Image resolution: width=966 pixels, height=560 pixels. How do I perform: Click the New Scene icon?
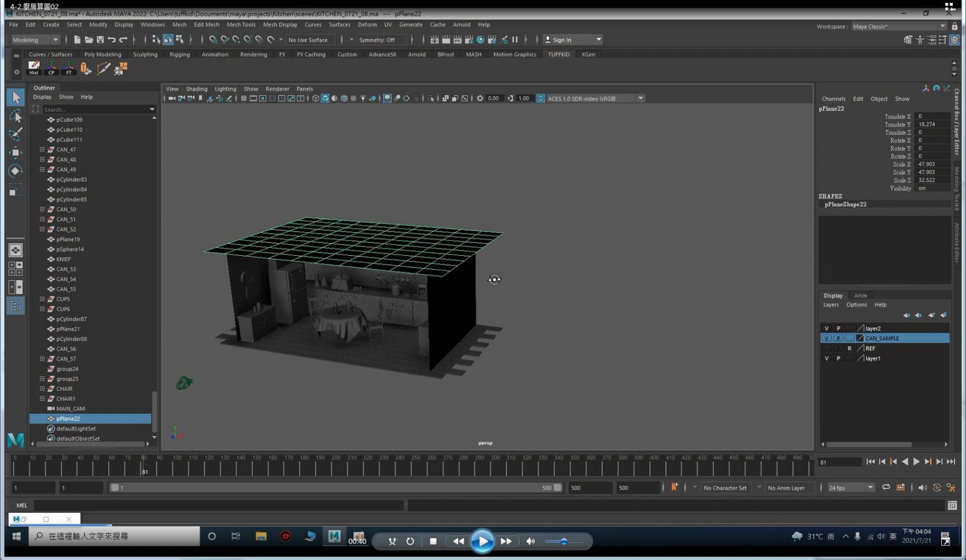click(77, 40)
